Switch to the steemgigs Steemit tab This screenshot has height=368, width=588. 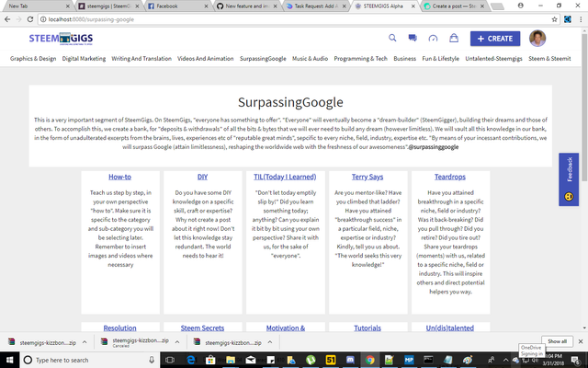(108, 6)
